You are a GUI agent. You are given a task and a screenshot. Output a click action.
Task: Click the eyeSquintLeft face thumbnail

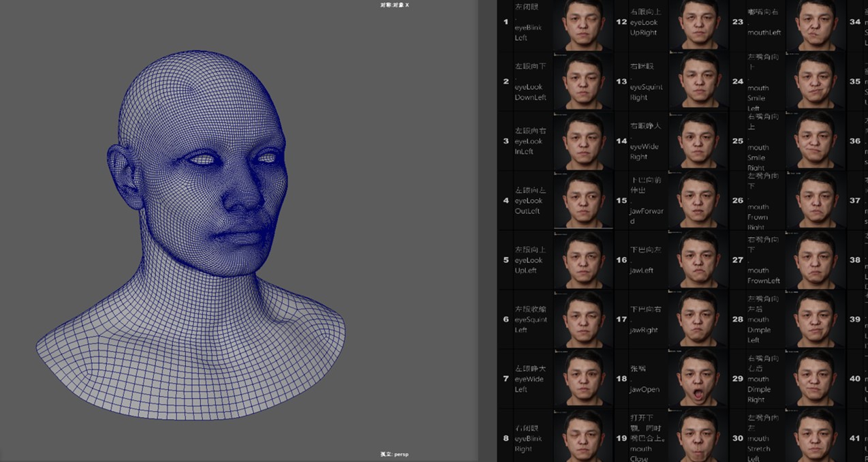click(x=583, y=320)
